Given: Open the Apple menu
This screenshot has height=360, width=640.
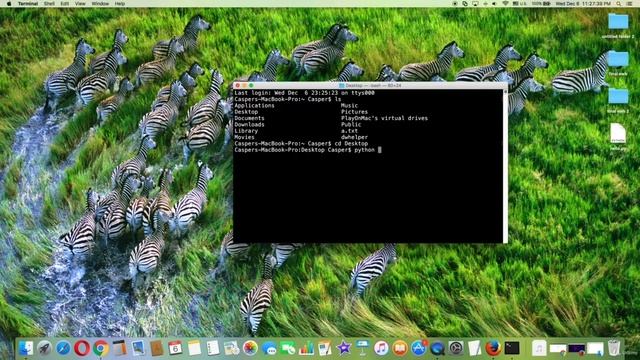Looking at the screenshot, I should (9, 3).
